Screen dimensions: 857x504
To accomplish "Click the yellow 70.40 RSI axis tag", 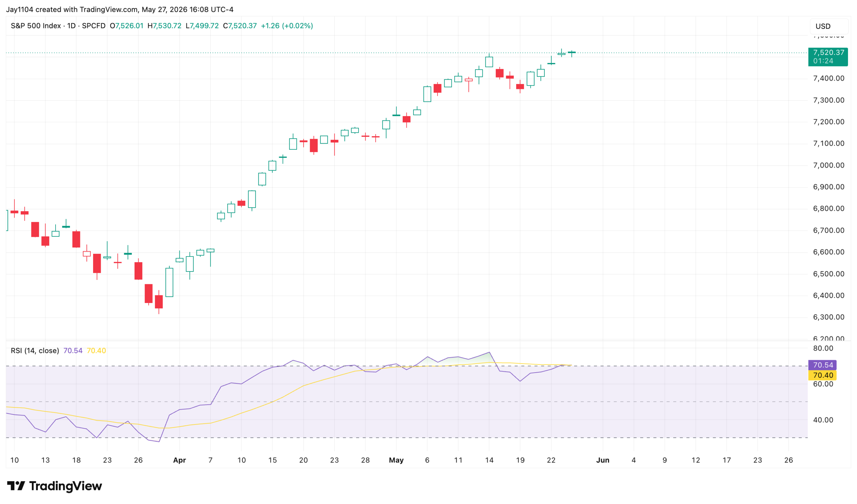I will pos(822,375).
